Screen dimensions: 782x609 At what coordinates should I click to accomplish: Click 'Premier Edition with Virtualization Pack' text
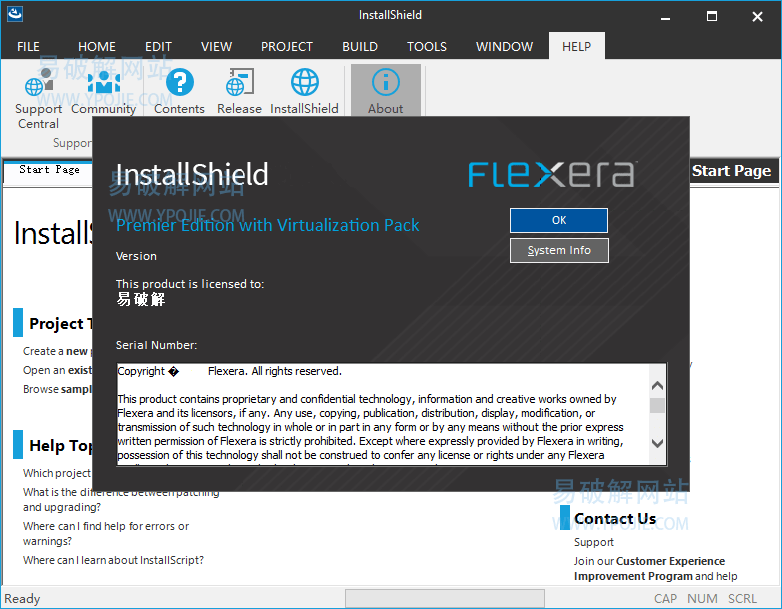pos(267,225)
